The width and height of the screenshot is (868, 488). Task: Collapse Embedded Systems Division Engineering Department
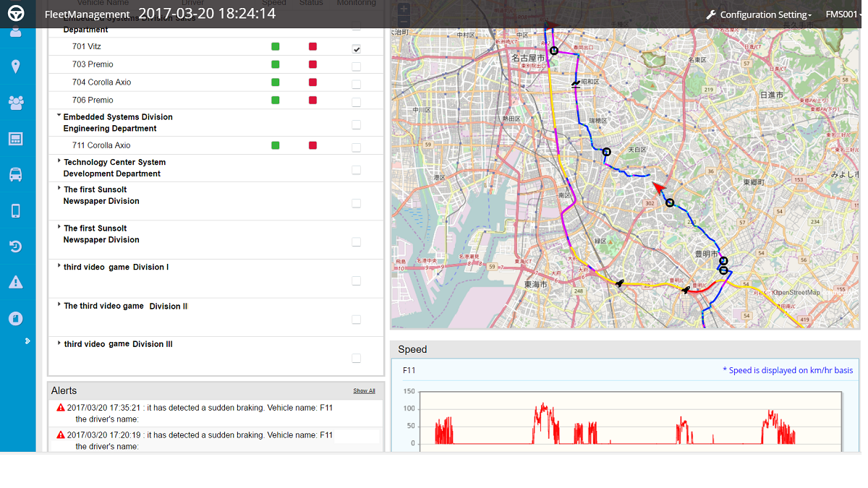point(59,115)
